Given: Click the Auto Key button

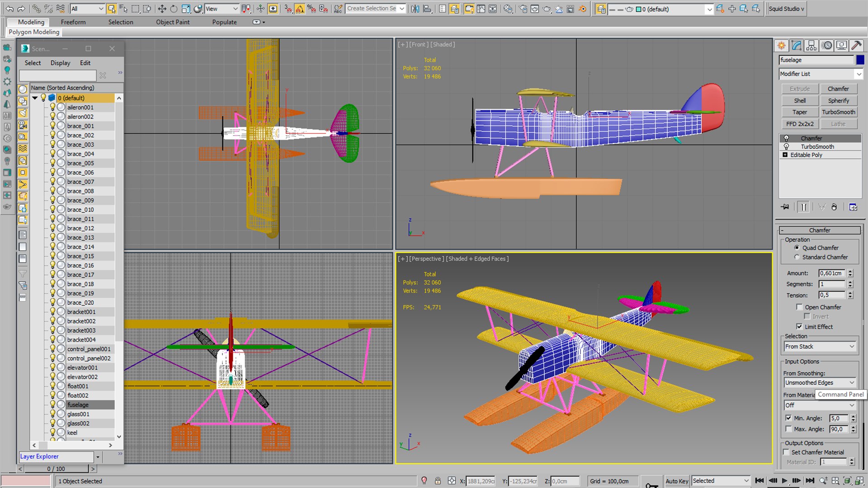Looking at the screenshot, I should coord(677,481).
